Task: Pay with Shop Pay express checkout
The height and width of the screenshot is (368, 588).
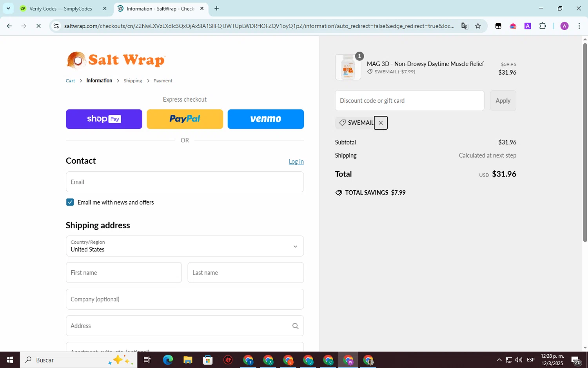Action: 104,119
